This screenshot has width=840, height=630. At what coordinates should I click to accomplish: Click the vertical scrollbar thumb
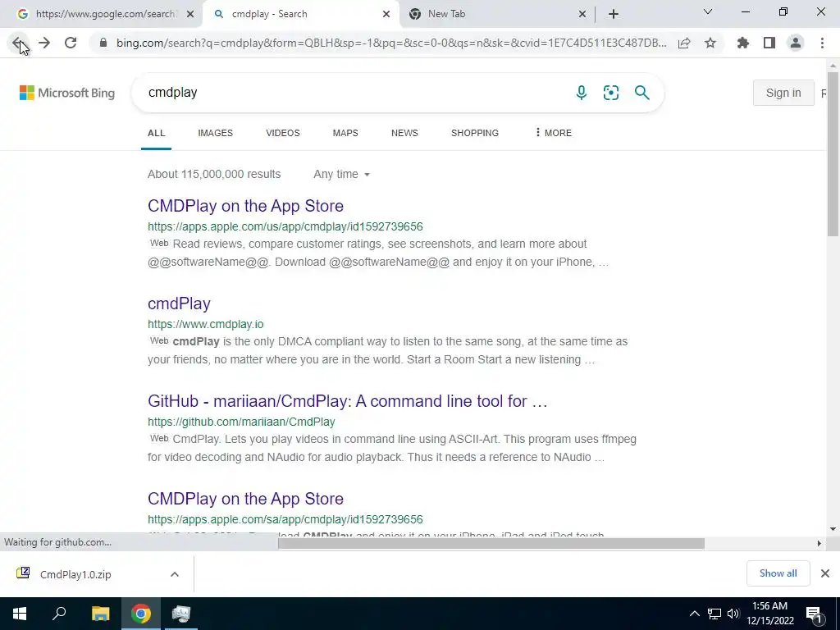coord(833,154)
